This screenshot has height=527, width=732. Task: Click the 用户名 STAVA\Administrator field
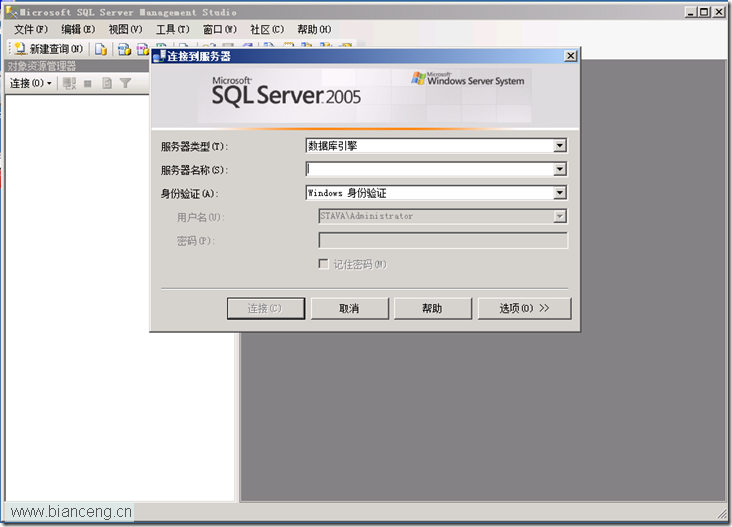[443, 216]
